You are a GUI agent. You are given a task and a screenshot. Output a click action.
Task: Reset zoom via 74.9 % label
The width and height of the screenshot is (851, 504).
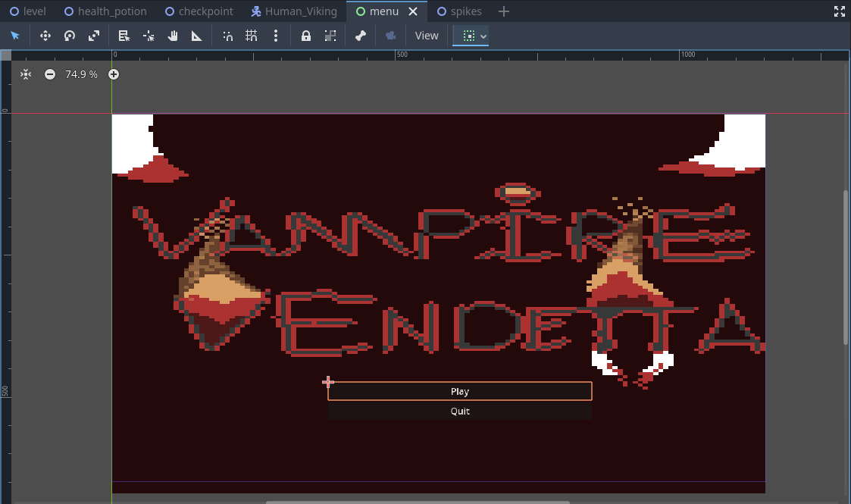coord(81,74)
